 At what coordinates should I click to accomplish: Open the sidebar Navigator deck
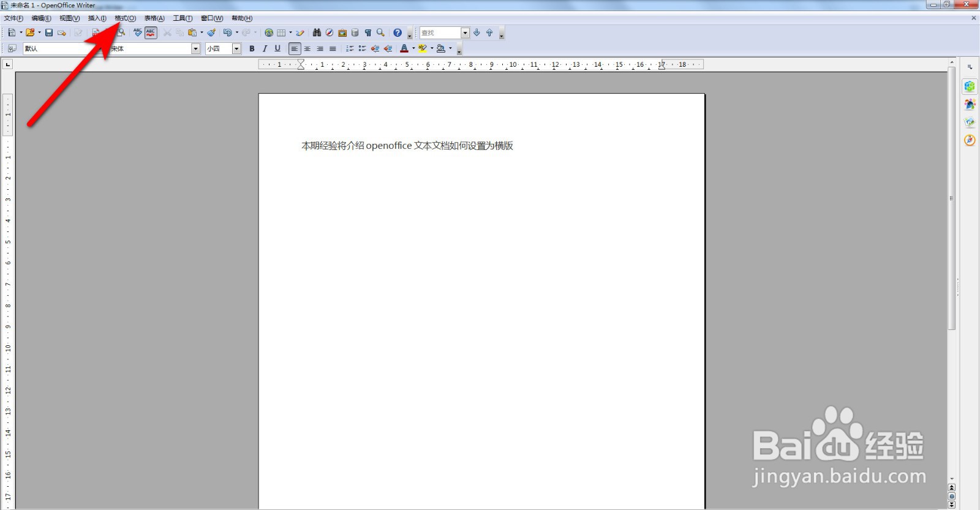(x=970, y=140)
